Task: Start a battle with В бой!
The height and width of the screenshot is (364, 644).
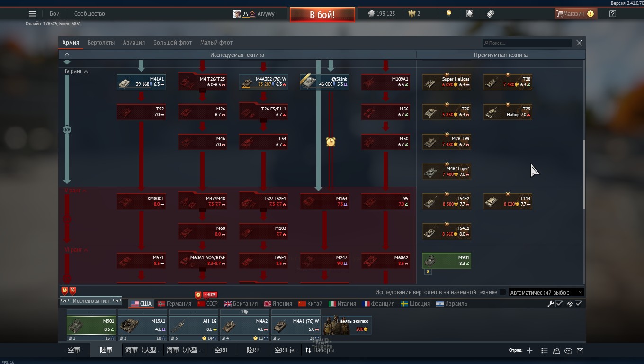Action: (x=322, y=15)
